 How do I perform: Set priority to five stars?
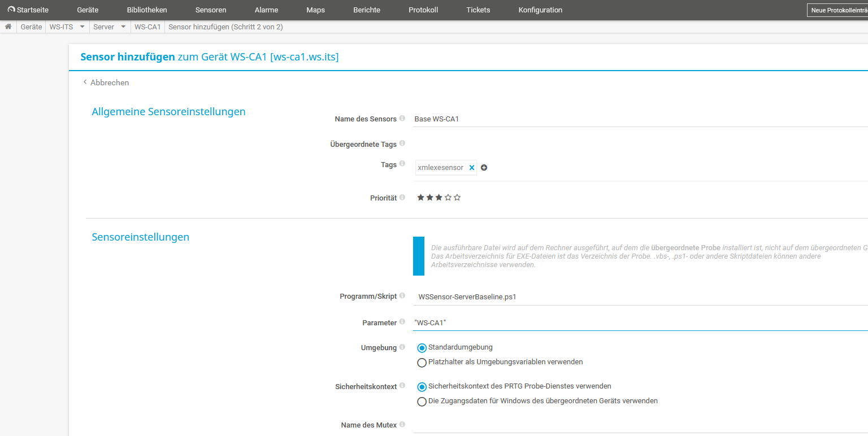tap(457, 198)
